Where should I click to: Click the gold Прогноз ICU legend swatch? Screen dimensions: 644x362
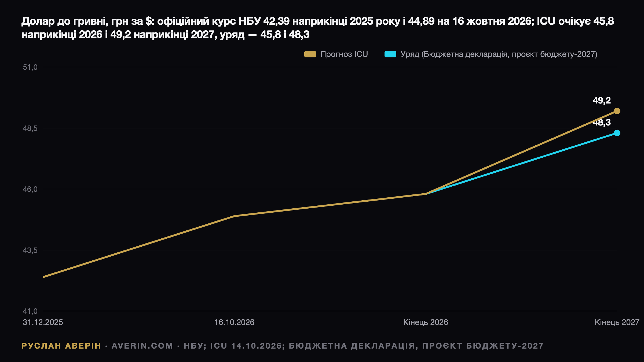(x=310, y=54)
